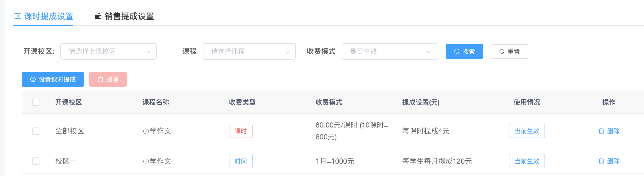Open the 请选择课程 dropdown

(x=249, y=51)
